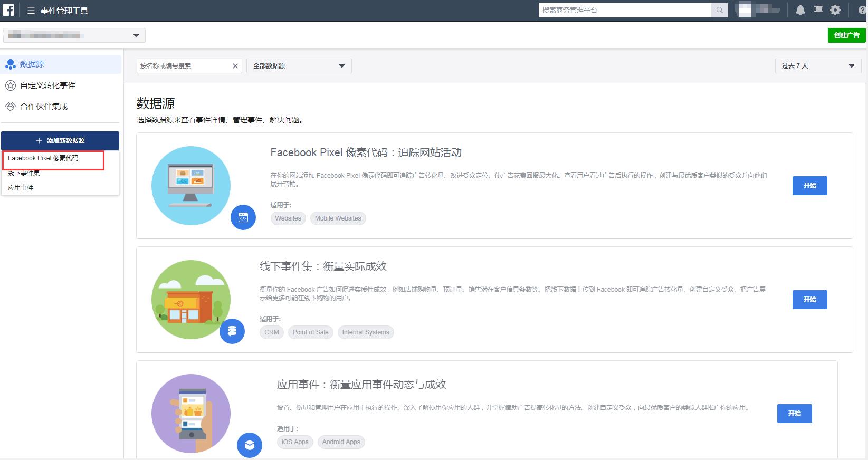The width and height of the screenshot is (868, 460).
Task: Open the settings gear icon
Action: 835,10
